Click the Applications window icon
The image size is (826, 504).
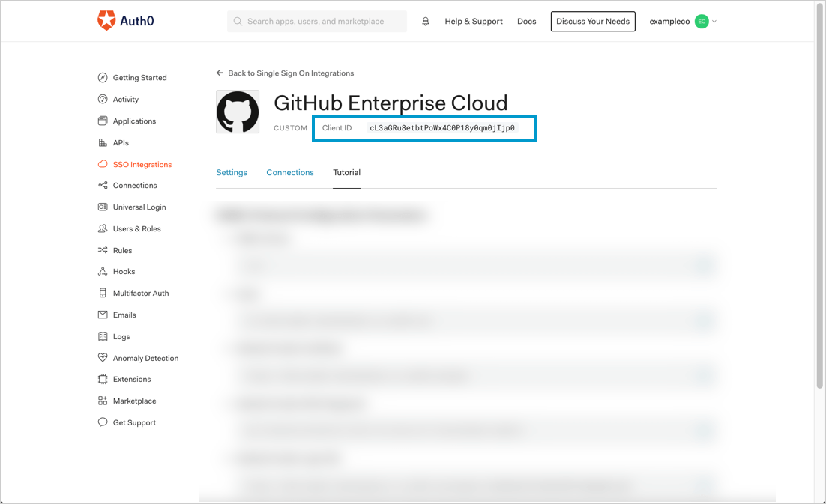tap(103, 121)
